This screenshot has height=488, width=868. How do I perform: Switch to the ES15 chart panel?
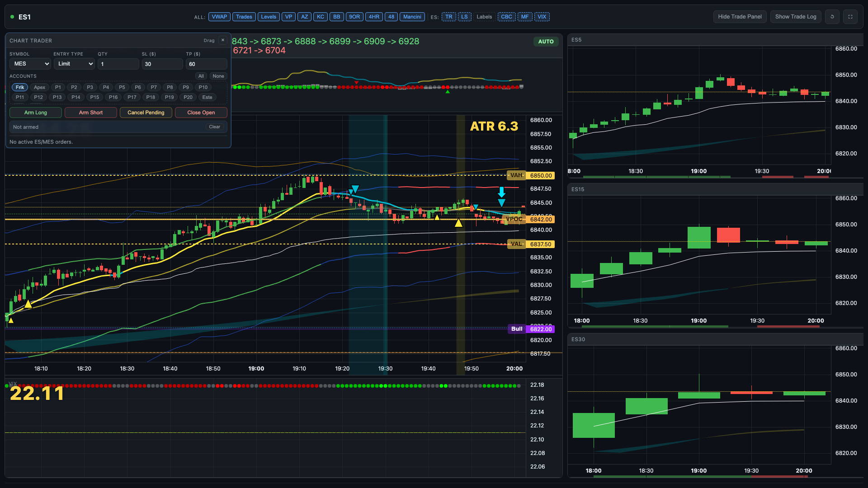point(577,189)
